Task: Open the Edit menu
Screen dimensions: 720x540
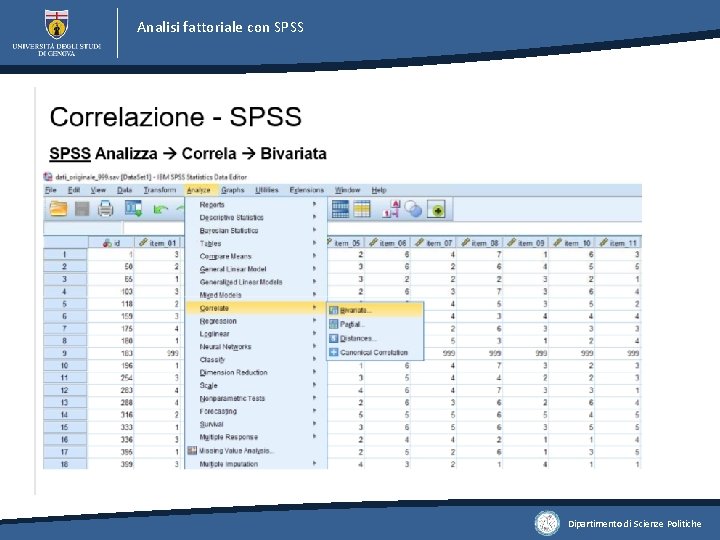Action: (x=74, y=190)
